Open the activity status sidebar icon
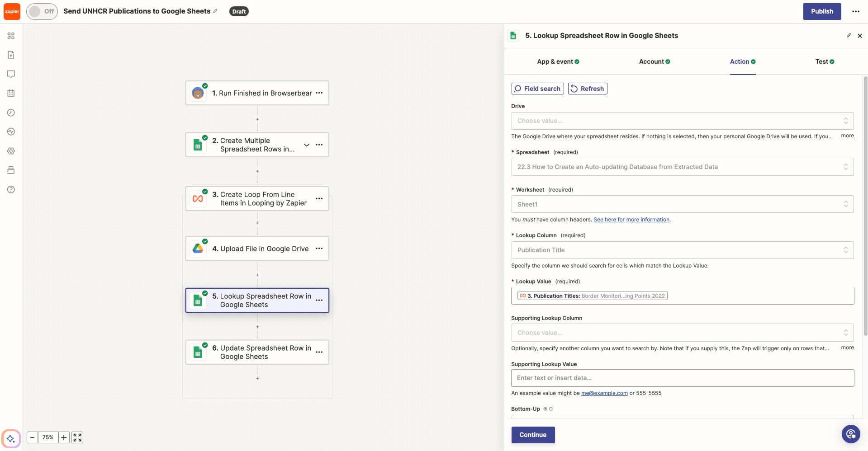The height and width of the screenshot is (451, 868). (11, 132)
